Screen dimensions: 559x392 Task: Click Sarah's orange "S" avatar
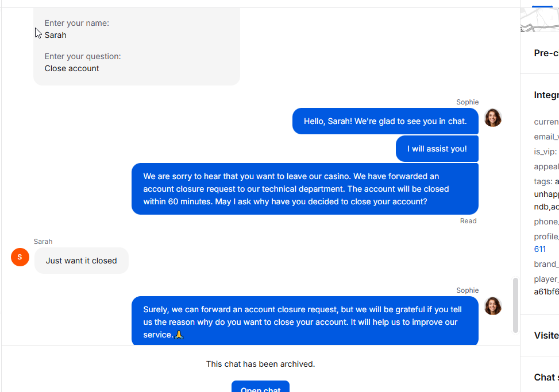[x=20, y=257]
